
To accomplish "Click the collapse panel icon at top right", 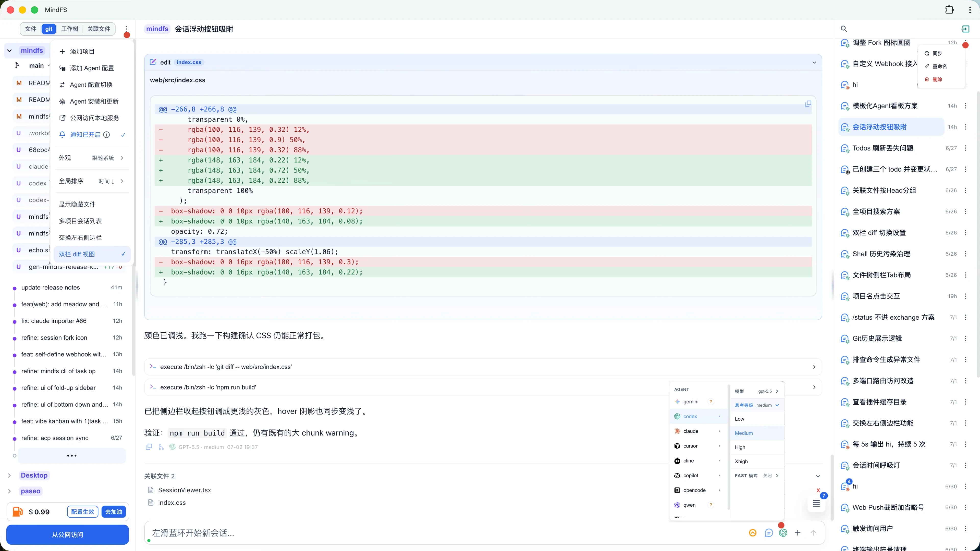I will tap(965, 29).
